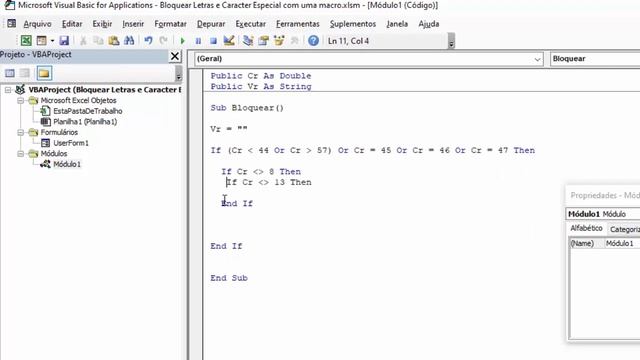The width and height of the screenshot is (640, 360).
Task: Collapse the Módulos folder
Action: [20, 153]
